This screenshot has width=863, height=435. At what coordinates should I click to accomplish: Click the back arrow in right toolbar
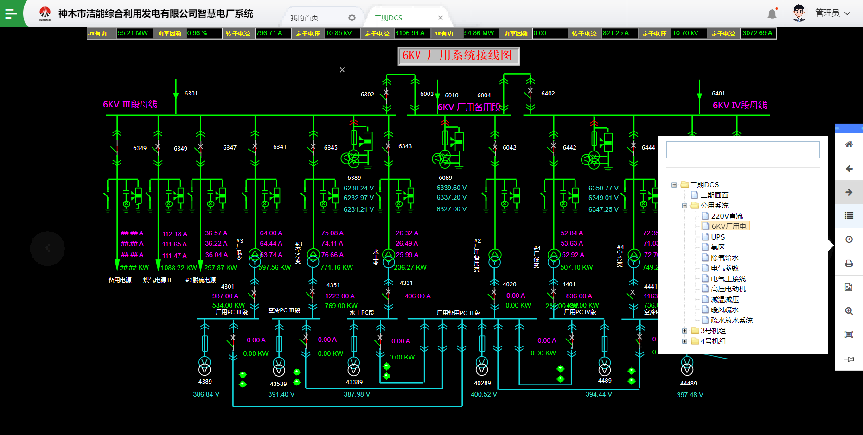(x=849, y=168)
